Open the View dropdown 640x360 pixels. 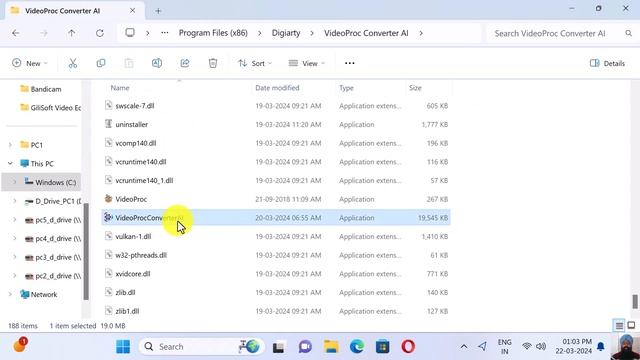[307, 63]
